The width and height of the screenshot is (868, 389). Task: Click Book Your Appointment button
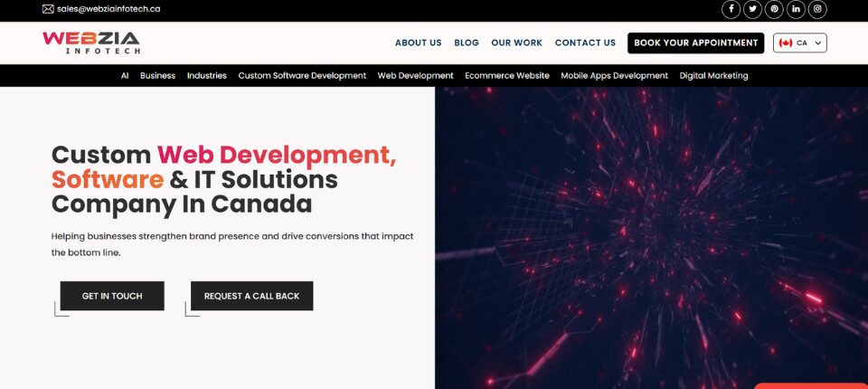click(x=696, y=43)
